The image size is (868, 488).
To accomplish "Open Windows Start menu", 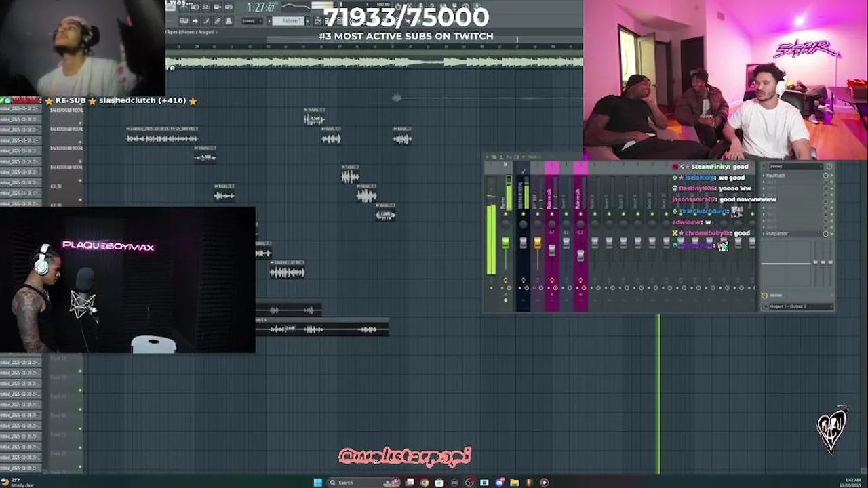I will [318, 483].
